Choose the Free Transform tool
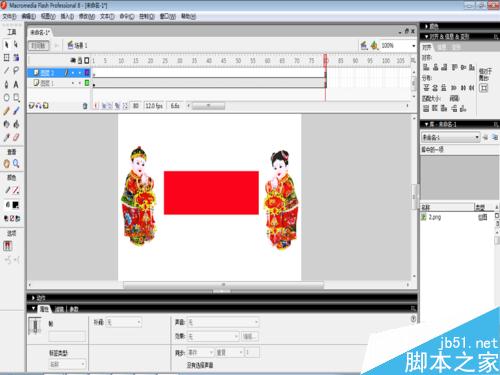The height and width of the screenshot is (375, 500). 6,58
